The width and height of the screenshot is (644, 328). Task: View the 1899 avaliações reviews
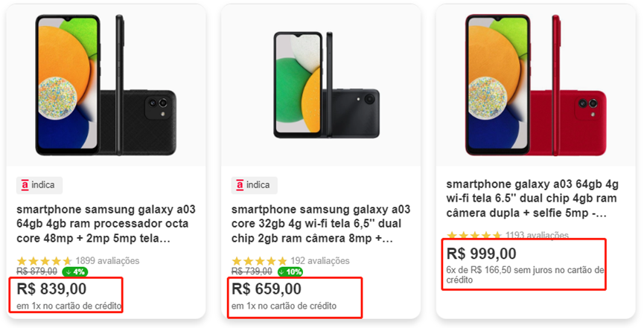click(x=107, y=261)
